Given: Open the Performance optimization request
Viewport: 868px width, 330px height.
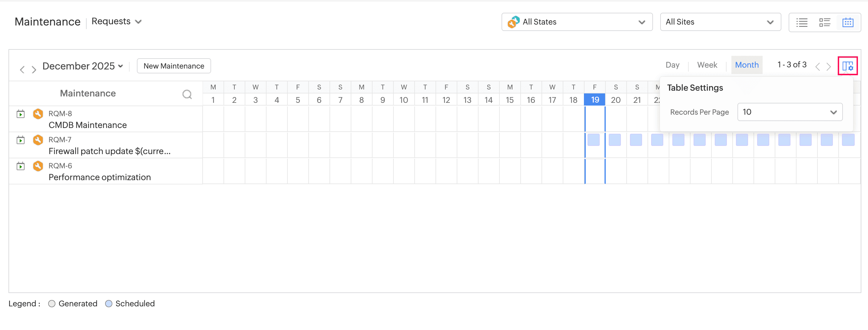Looking at the screenshot, I should (x=99, y=177).
